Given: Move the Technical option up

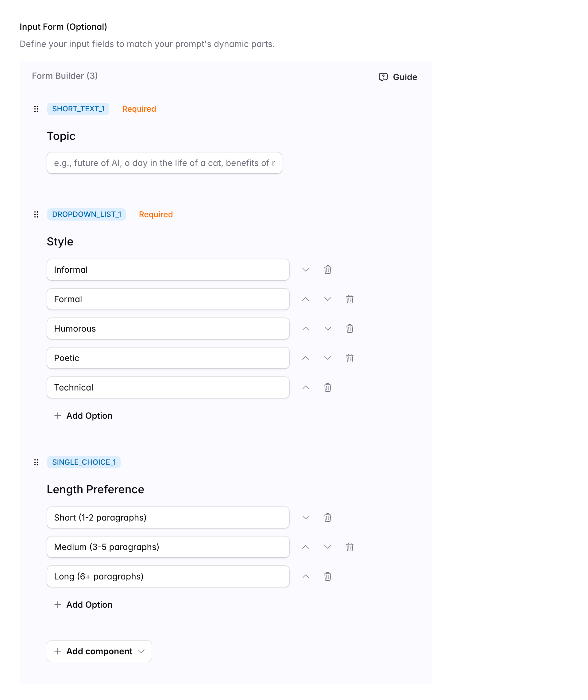Looking at the screenshot, I should pos(305,388).
